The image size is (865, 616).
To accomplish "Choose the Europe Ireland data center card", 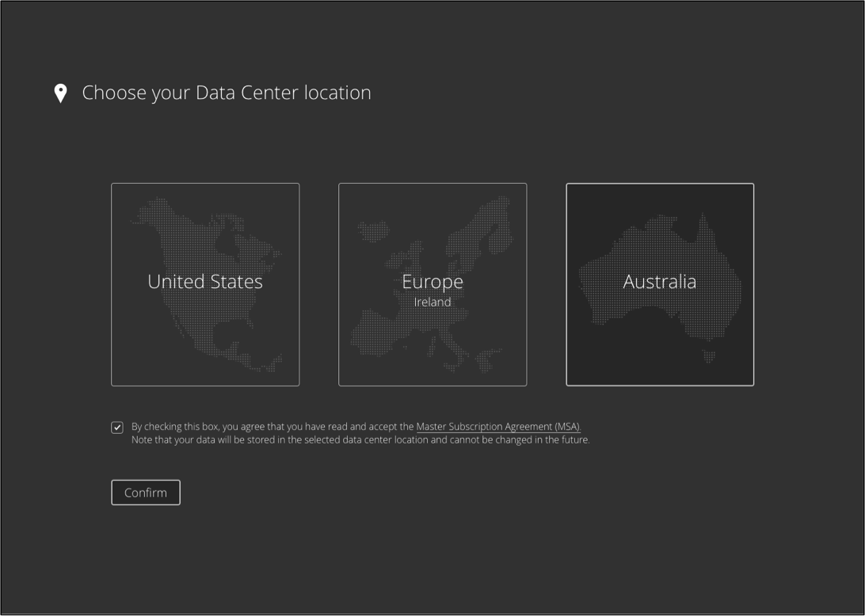I will pyautogui.click(x=432, y=284).
